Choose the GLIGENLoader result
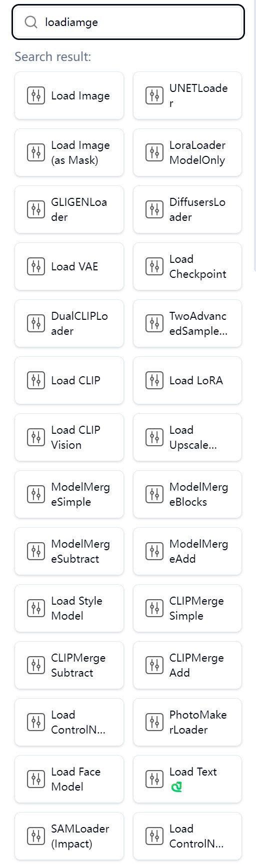 tap(69, 209)
